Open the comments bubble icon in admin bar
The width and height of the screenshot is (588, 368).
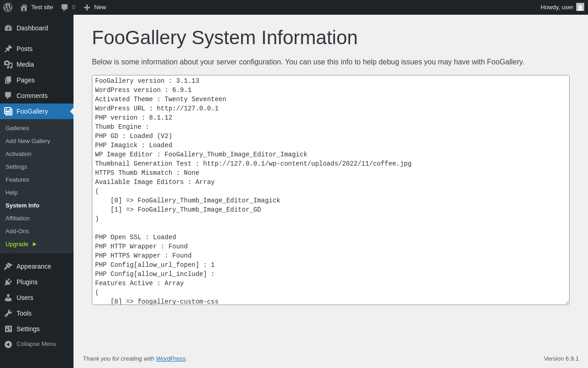tap(65, 7)
